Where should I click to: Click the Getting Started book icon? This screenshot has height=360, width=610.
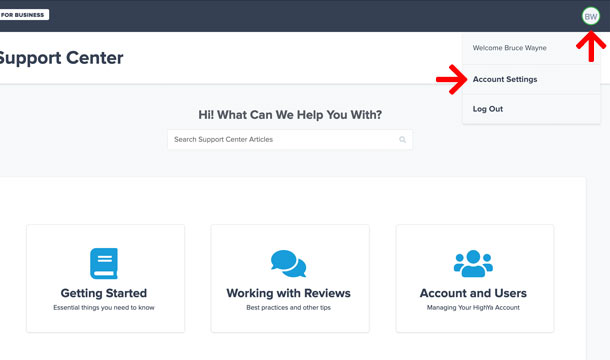[104, 263]
